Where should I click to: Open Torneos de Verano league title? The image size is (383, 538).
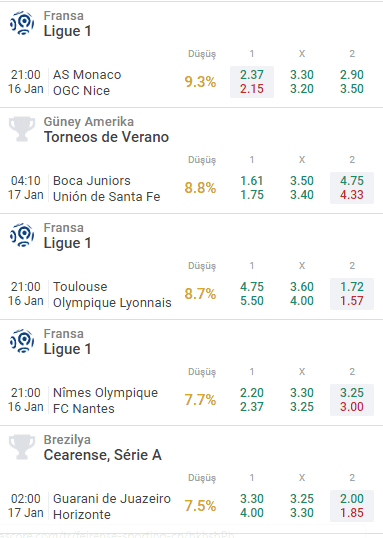pyautogui.click(x=106, y=137)
